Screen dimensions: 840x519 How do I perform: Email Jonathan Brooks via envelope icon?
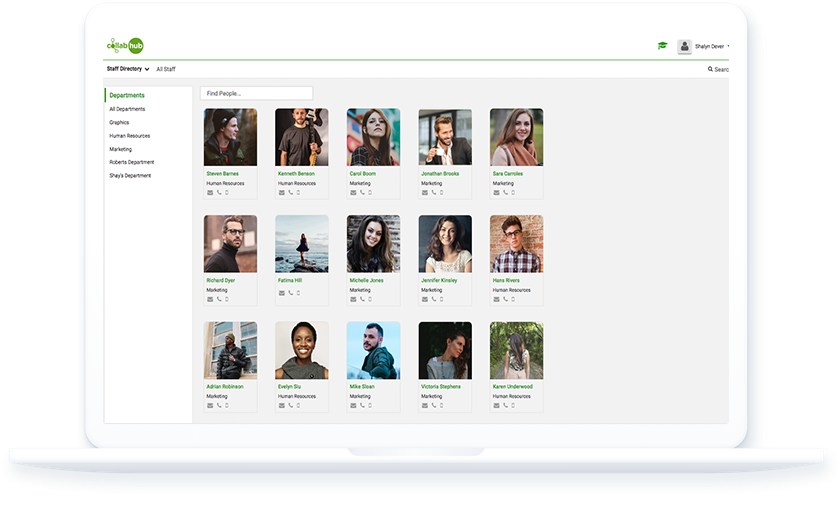tap(425, 193)
